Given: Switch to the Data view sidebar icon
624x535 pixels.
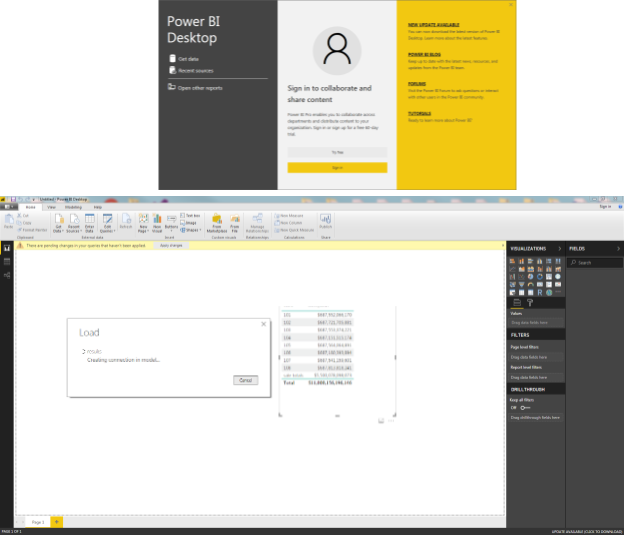Looking at the screenshot, I should pos(7,262).
